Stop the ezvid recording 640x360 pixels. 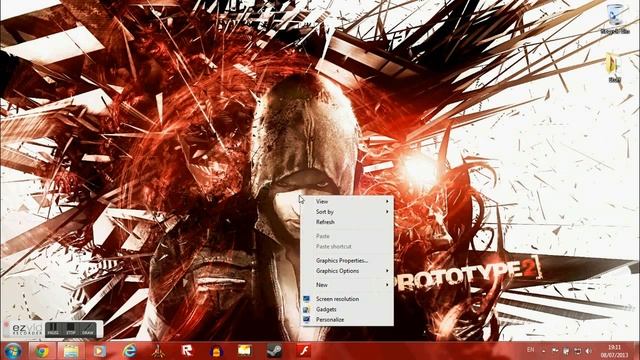point(71,330)
